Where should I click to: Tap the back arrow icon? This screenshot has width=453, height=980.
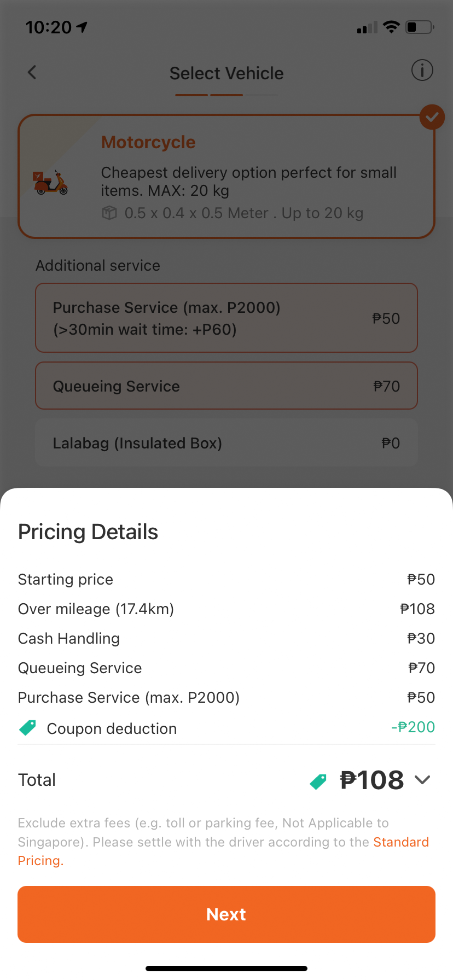[32, 72]
